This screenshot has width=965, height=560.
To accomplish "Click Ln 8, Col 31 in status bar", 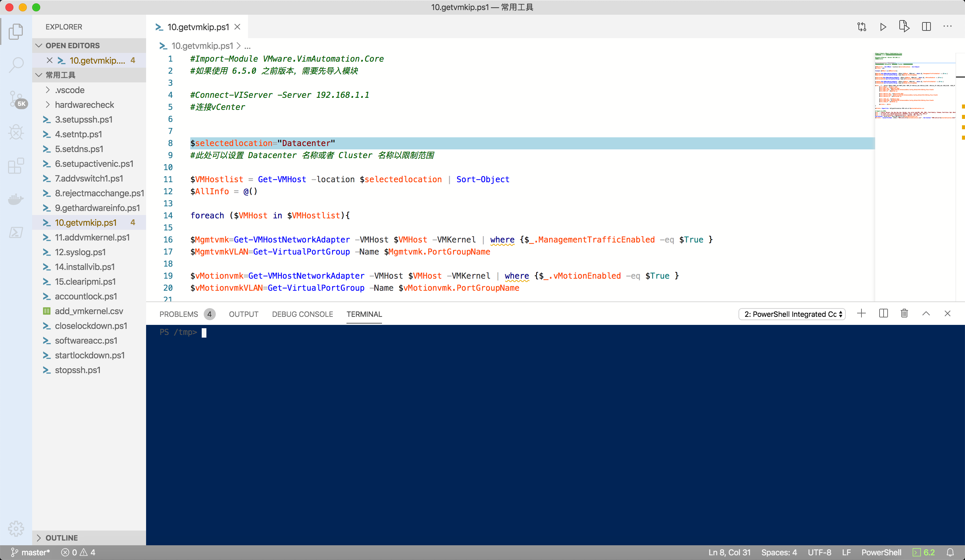I will coord(729,552).
